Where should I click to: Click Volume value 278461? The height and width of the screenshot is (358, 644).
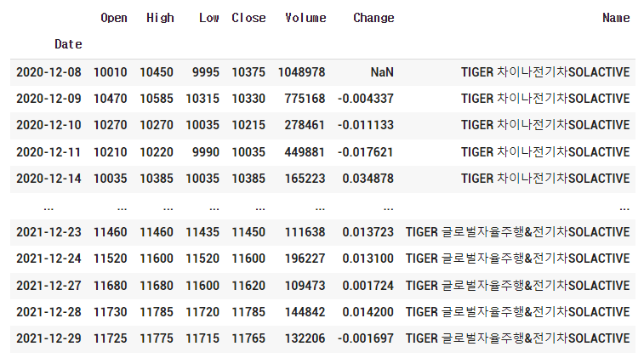pyautogui.click(x=305, y=125)
